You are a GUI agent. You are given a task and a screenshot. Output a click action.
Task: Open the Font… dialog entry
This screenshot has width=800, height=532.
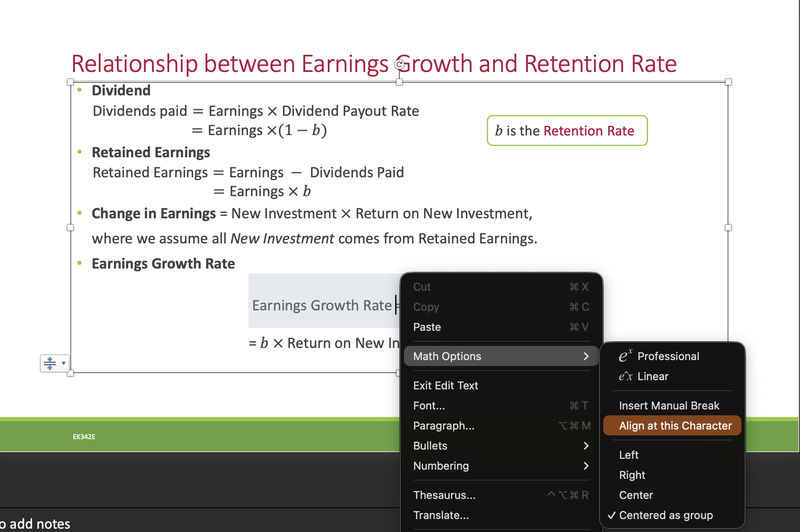coord(501,405)
